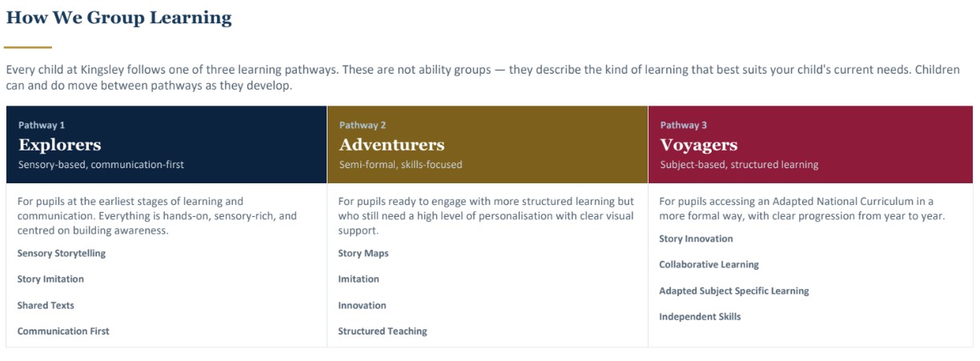Open the Story Maps item
This screenshot has width=980, height=361.
363,254
